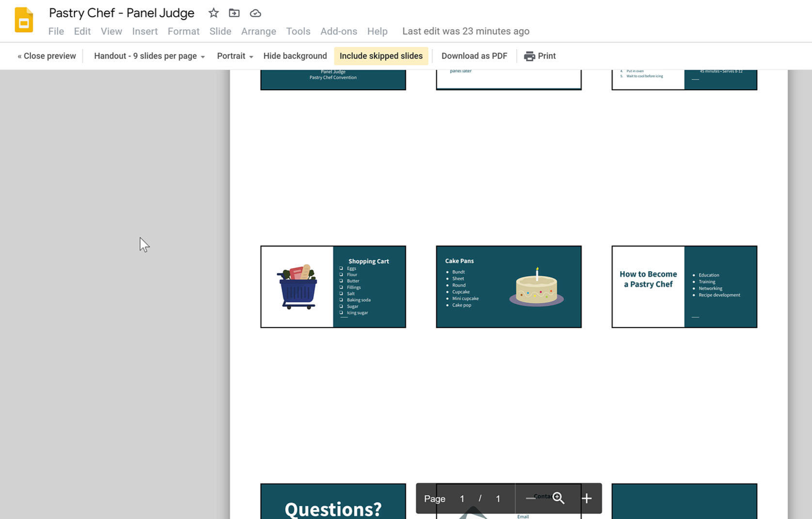The width and height of the screenshot is (812, 519).
Task: Toggle Include skipped slides
Action: point(381,56)
